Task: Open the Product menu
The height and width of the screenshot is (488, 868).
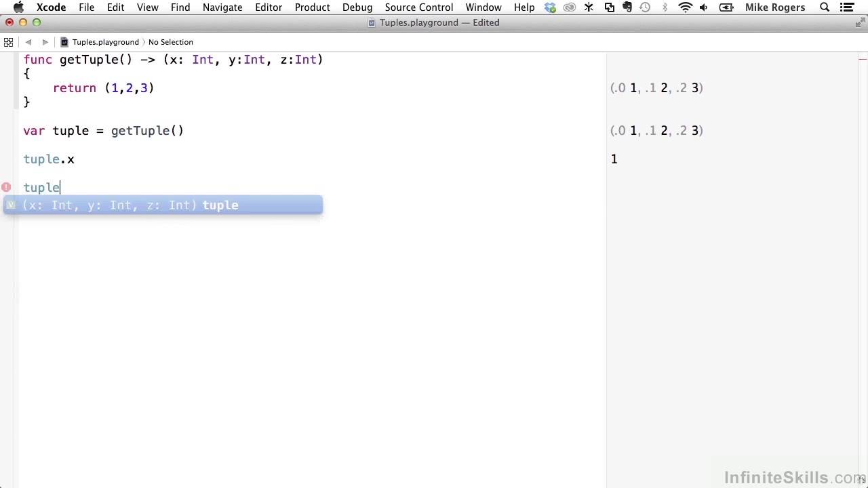Action: [313, 7]
